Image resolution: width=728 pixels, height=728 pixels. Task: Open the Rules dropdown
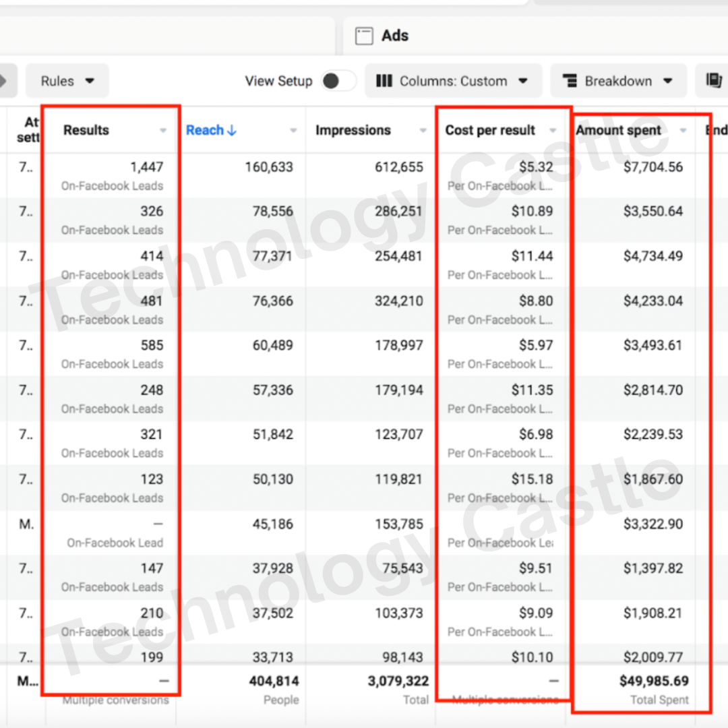tap(67, 80)
